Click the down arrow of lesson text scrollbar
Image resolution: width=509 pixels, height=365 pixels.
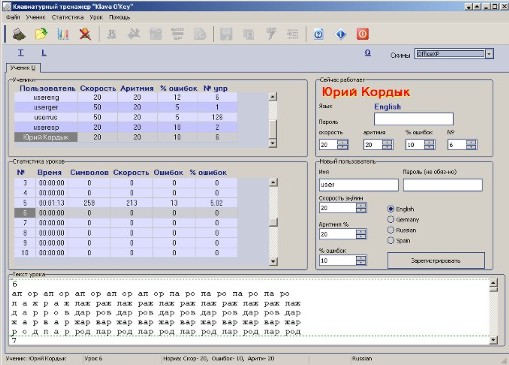click(x=493, y=340)
